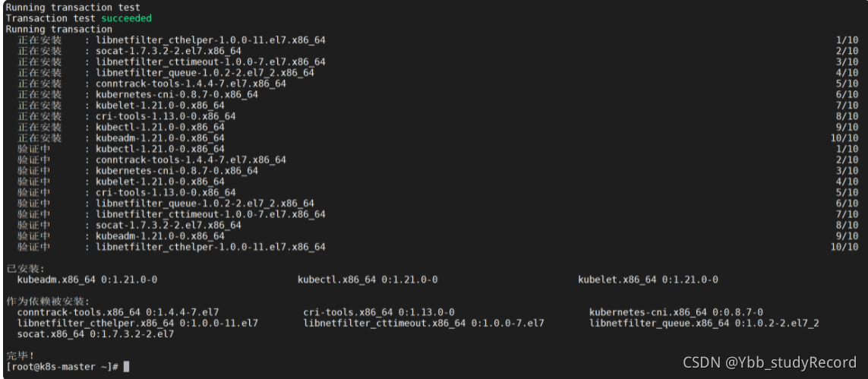
Task: Select the socat-1.7.3.2-2.el7 install line
Action: point(439,51)
